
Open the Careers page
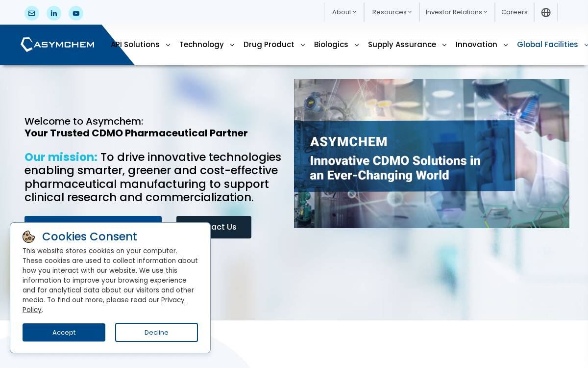click(514, 12)
